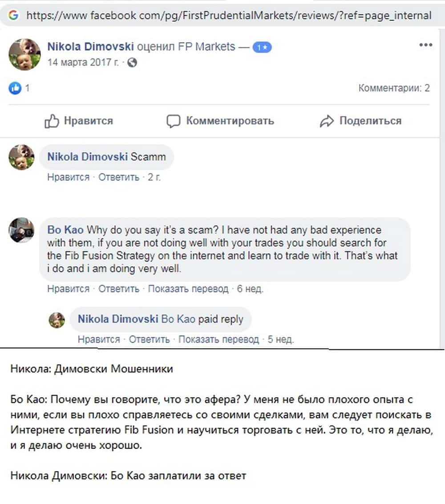Image resolution: width=445 pixels, height=504 pixels.
Task: Reply to the Scamm comment via Ответить
Action: click(x=119, y=177)
